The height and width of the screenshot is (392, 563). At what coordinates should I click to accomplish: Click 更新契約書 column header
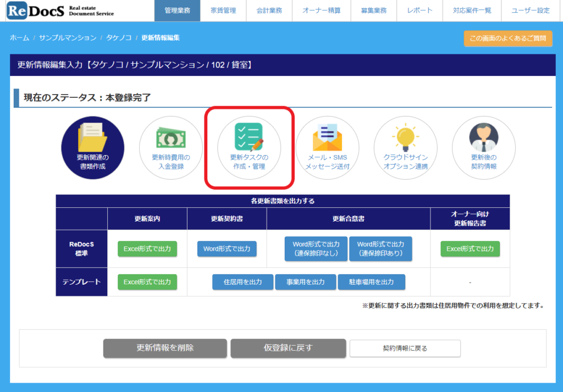227,219
